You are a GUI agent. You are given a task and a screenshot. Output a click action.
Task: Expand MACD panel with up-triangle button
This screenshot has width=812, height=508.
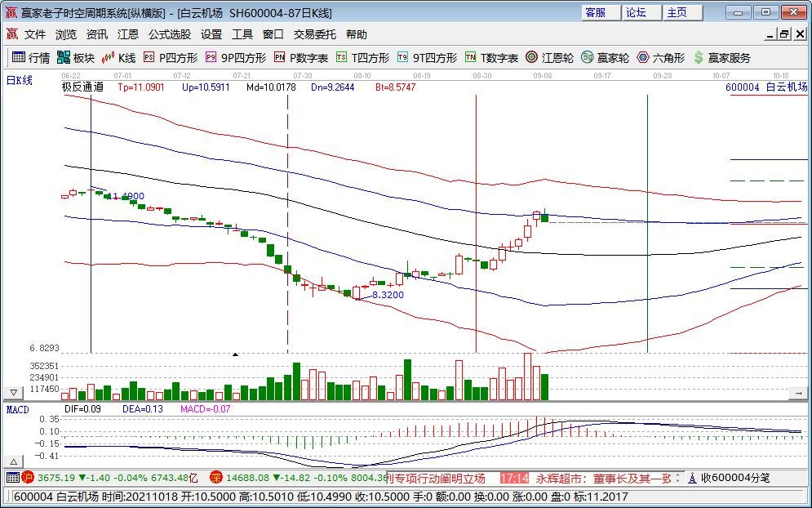[13, 461]
